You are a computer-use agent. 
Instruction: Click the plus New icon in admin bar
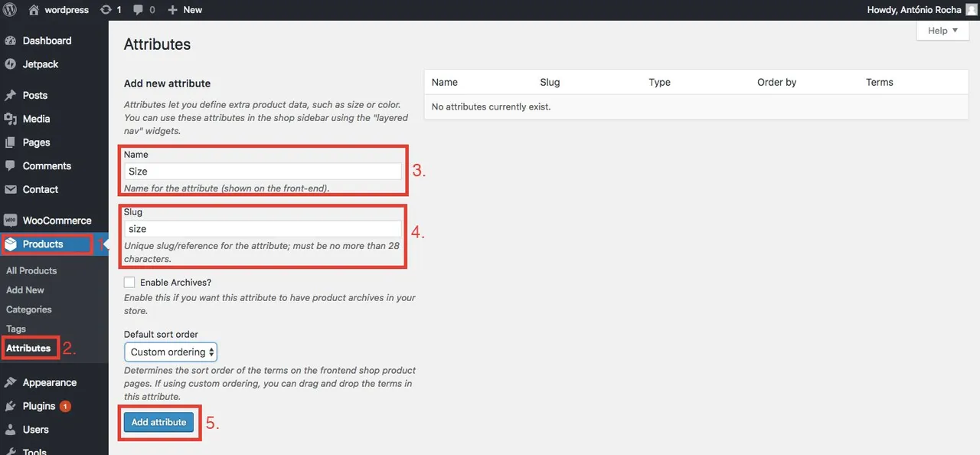click(172, 10)
